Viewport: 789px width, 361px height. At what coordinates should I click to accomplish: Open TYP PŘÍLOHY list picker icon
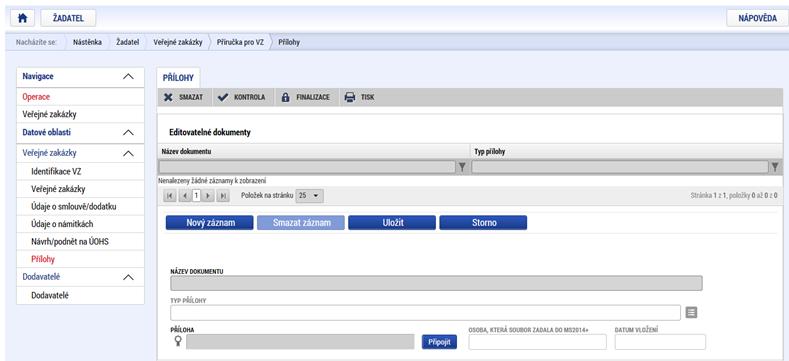(x=691, y=313)
